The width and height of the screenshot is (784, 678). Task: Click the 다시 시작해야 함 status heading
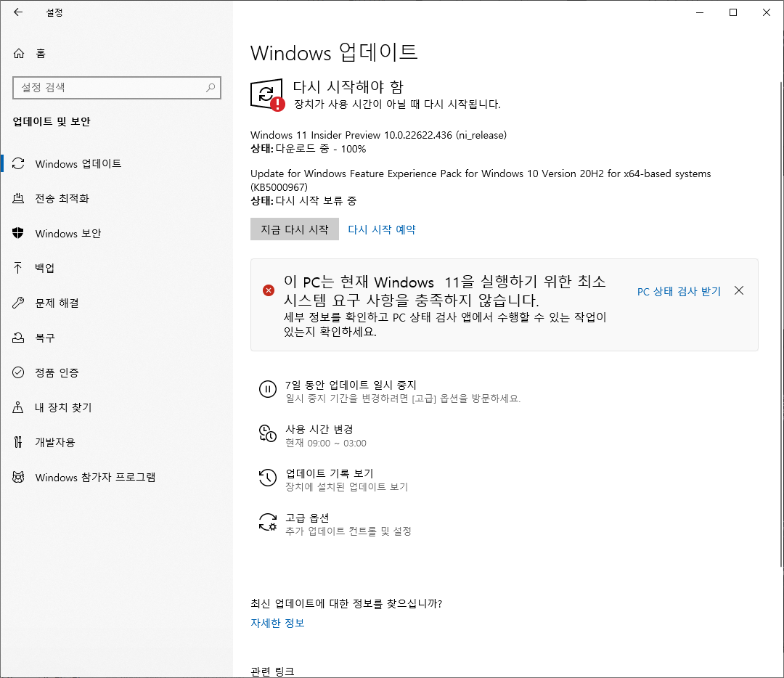(x=348, y=87)
